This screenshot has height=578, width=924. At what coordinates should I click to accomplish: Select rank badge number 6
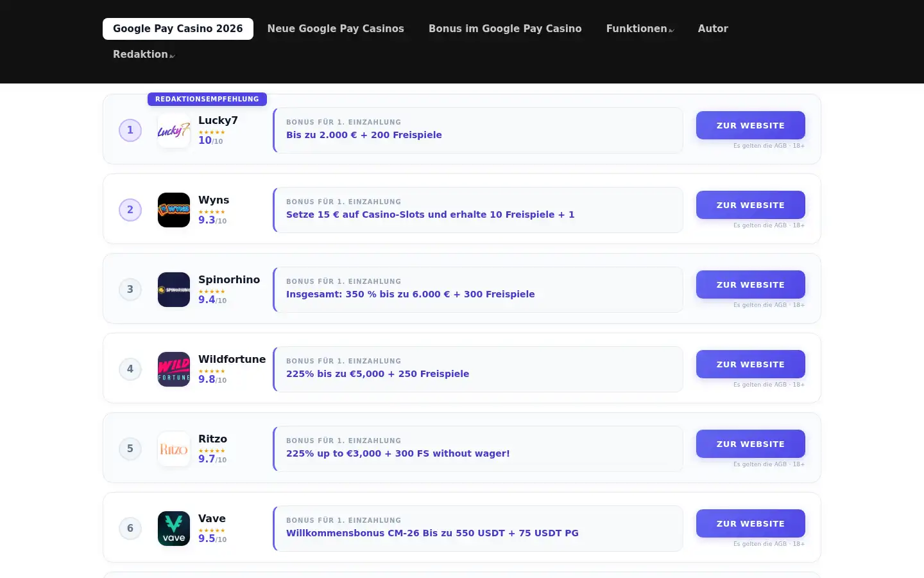click(x=130, y=529)
